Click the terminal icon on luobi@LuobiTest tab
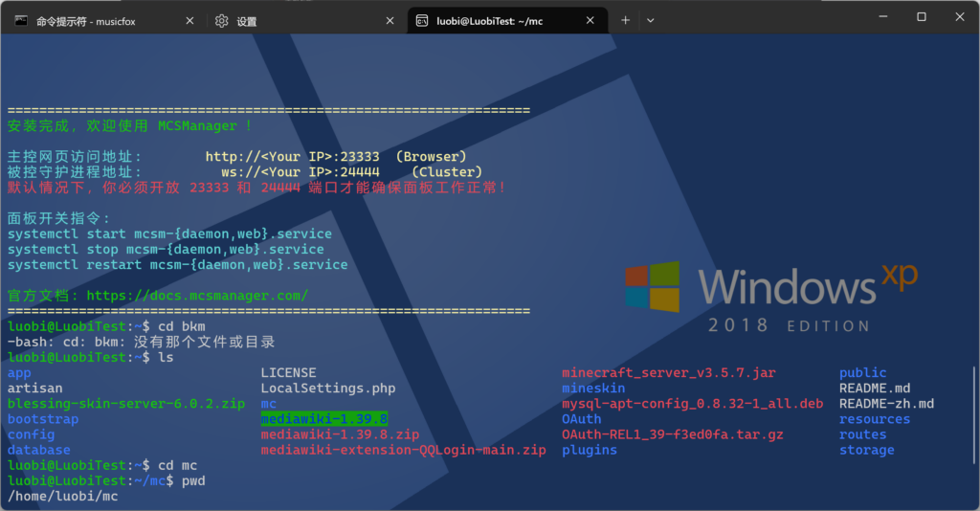Image resolution: width=980 pixels, height=511 pixels. 421,20
